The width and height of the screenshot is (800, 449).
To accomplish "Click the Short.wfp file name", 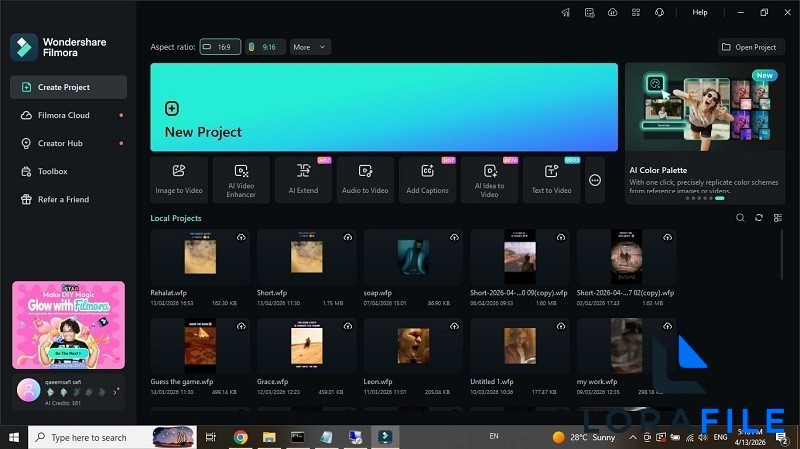I will [272, 293].
